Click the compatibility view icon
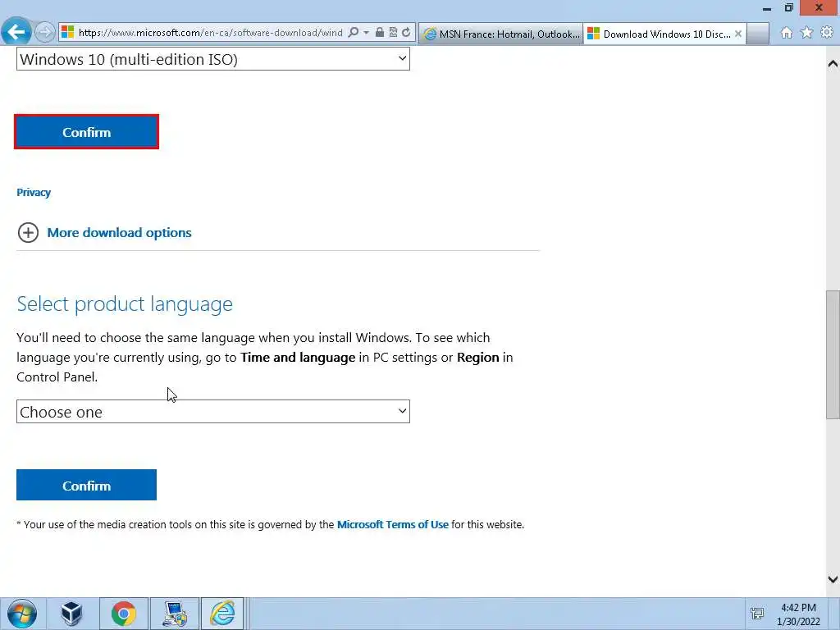Screen dimensions: 840x630 (x=393, y=32)
